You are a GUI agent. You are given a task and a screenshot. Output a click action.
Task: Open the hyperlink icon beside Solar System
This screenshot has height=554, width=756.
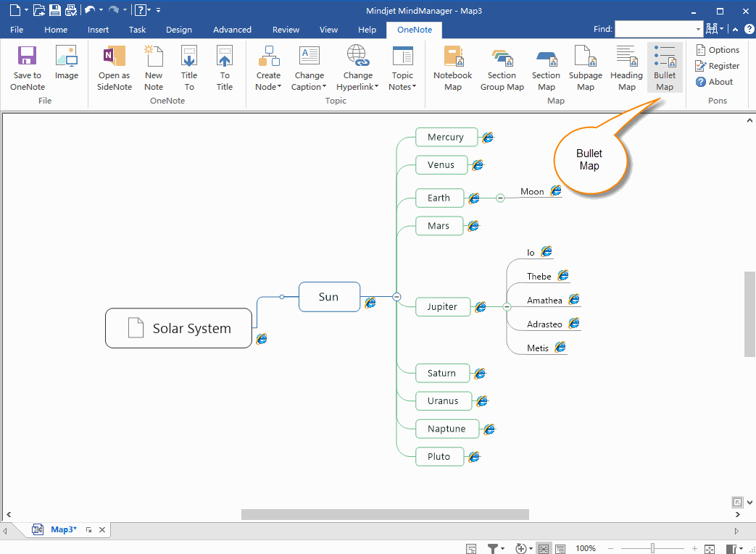(262, 339)
